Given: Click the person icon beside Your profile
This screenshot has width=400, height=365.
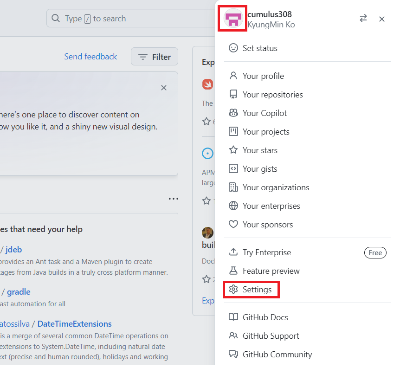Looking at the screenshot, I should (233, 76).
